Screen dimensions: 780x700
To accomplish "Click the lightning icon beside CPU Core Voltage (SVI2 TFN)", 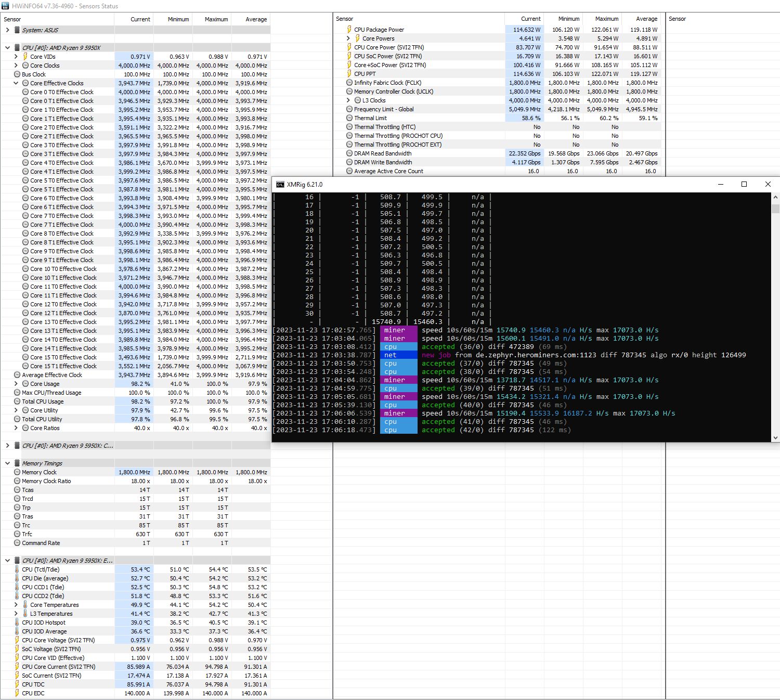I will pos(17,640).
